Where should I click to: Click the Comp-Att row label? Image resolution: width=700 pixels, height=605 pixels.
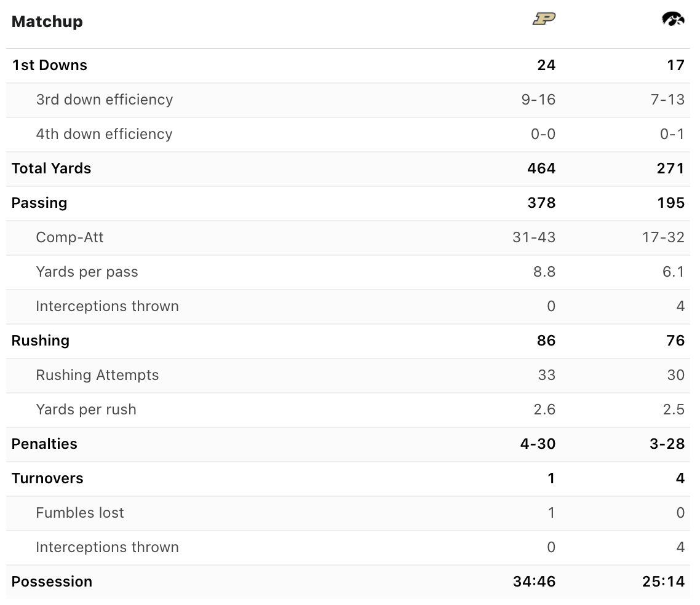pyautogui.click(x=70, y=237)
